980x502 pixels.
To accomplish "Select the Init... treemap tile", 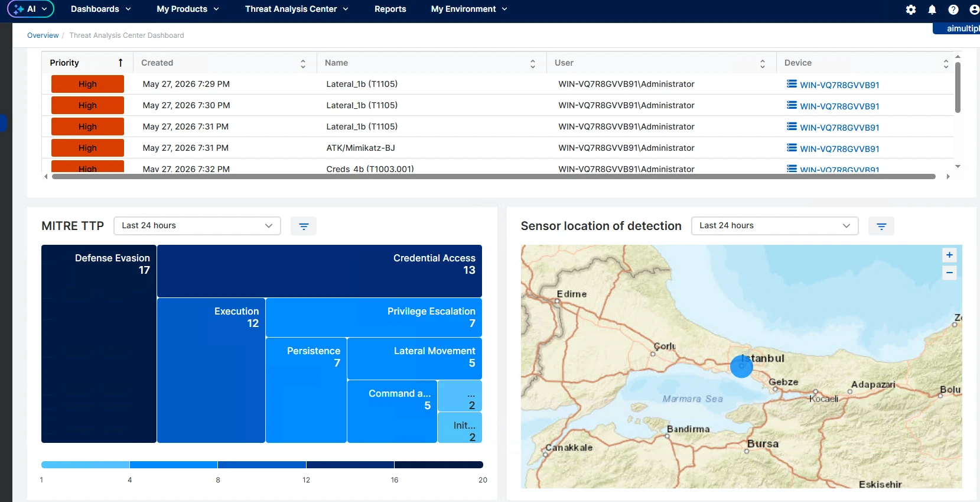I will click(x=460, y=427).
